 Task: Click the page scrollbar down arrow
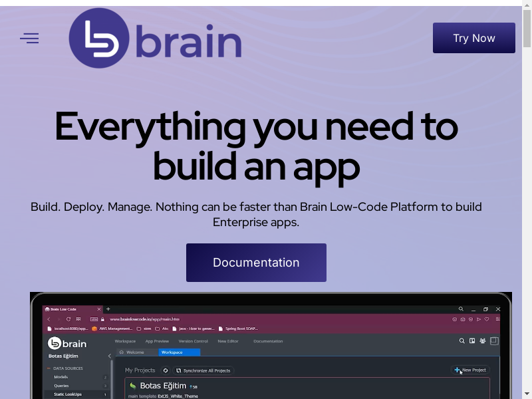pyautogui.click(x=527, y=393)
